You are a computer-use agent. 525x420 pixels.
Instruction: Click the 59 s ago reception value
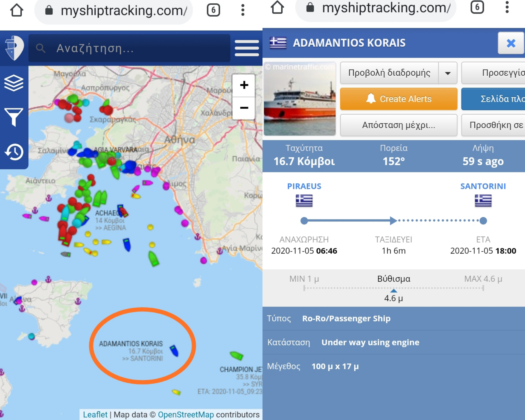pos(483,161)
